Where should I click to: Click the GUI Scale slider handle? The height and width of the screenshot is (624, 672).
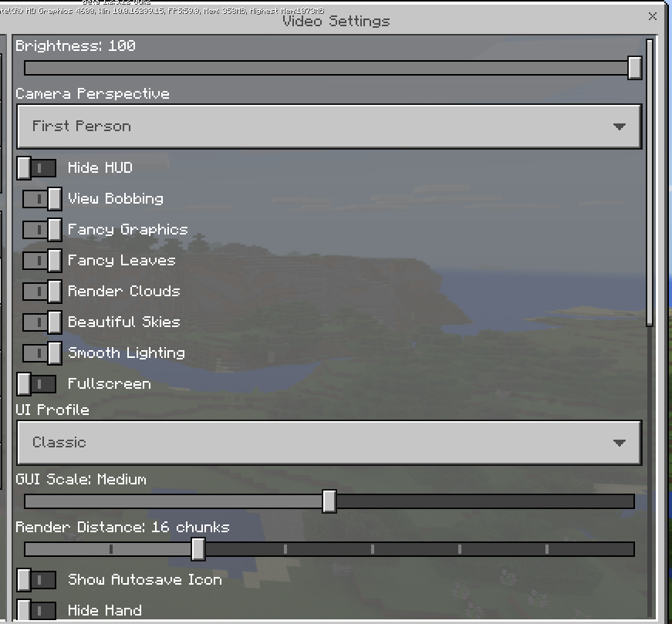pos(329,501)
